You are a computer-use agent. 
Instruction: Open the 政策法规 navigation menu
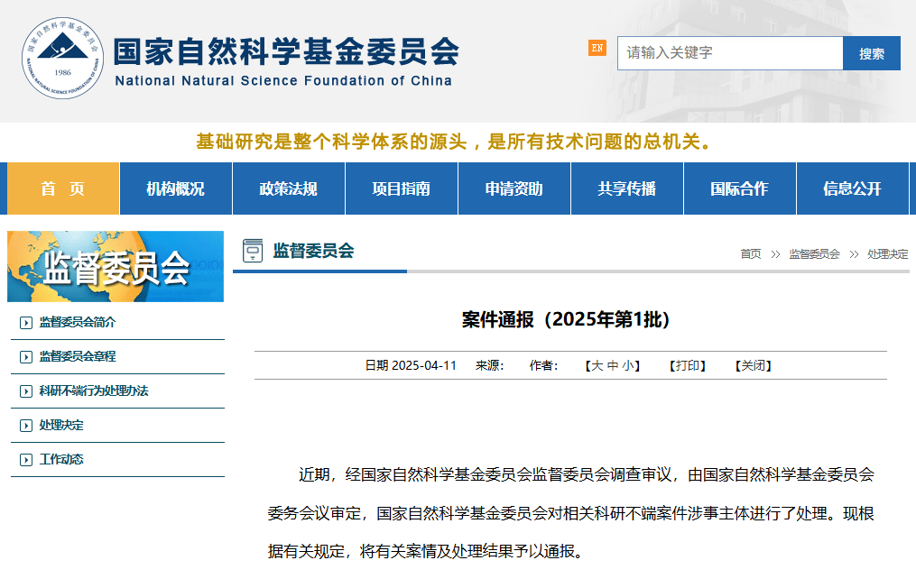[289, 188]
